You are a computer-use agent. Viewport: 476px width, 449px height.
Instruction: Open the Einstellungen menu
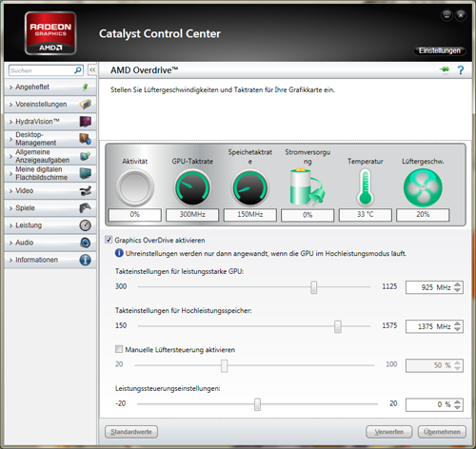440,50
